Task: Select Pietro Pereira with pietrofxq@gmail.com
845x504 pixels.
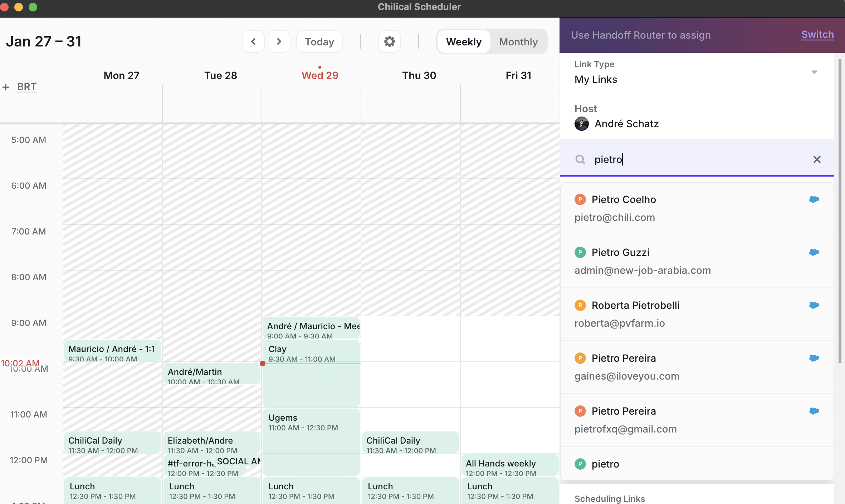Action: click(697, 420)
